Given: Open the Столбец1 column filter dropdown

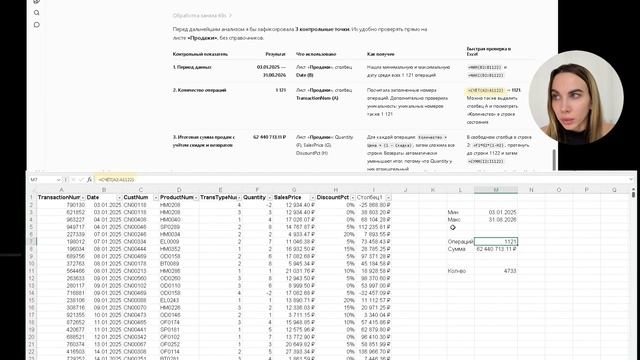Looking at the screenshot, I should click(x=388, y=198).
